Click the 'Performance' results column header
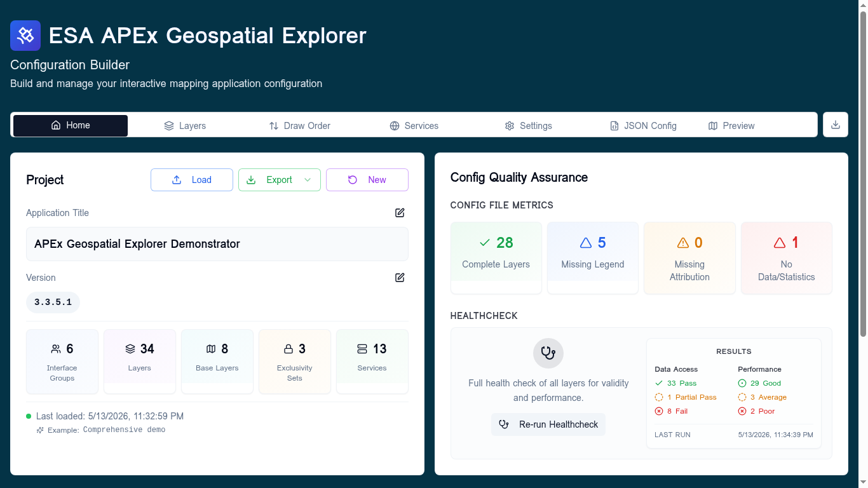 click(x=759, y=369)
